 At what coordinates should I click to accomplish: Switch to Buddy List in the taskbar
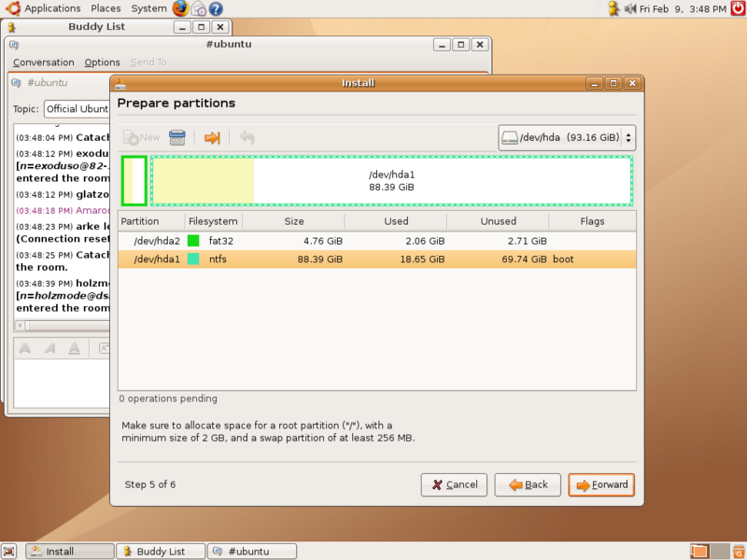pos(161,552)
